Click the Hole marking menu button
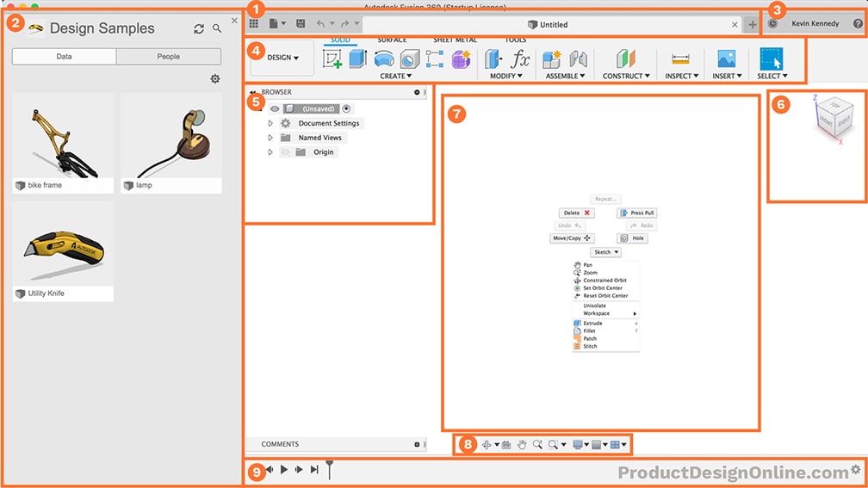The height and width of the screenshot is (488, 868). (632, 238)
